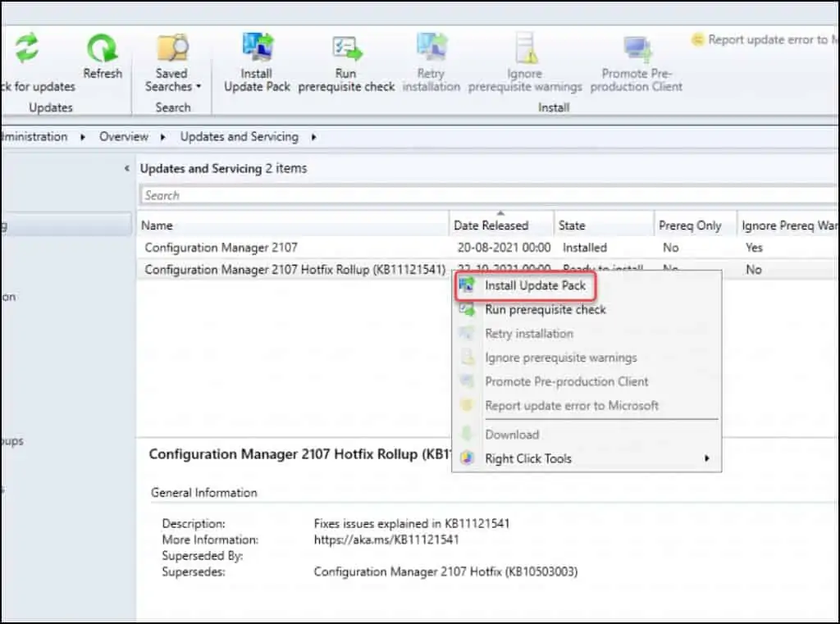
Task: Click the Run prerequisite check ribbon icon
Action: pyautogui.click(x=347, y=48)
